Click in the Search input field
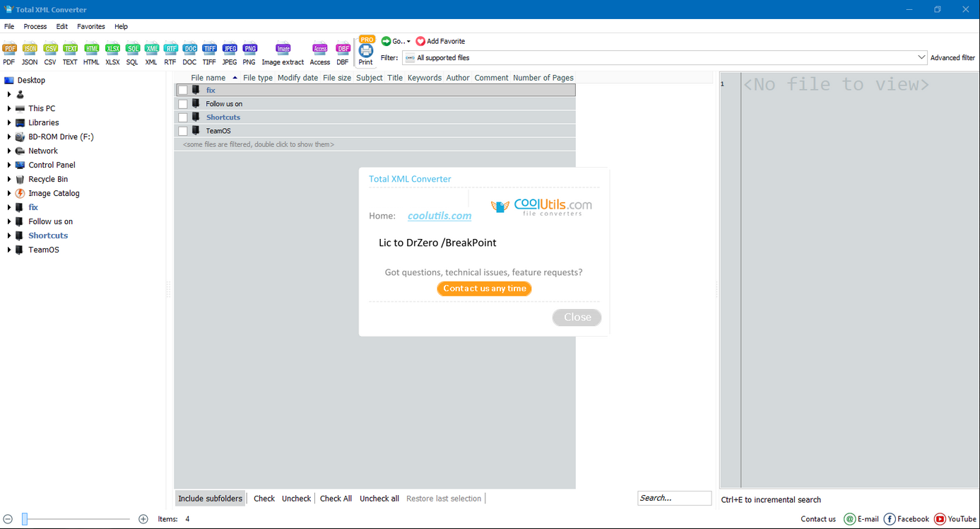The width and height of the screenshot is (980, 529). click(674, 498)
